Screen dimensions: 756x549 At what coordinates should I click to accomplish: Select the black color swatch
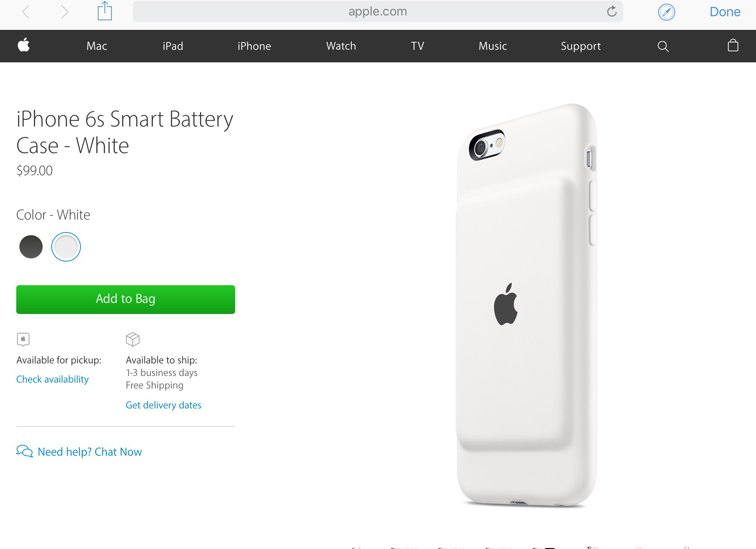[31, 247]
